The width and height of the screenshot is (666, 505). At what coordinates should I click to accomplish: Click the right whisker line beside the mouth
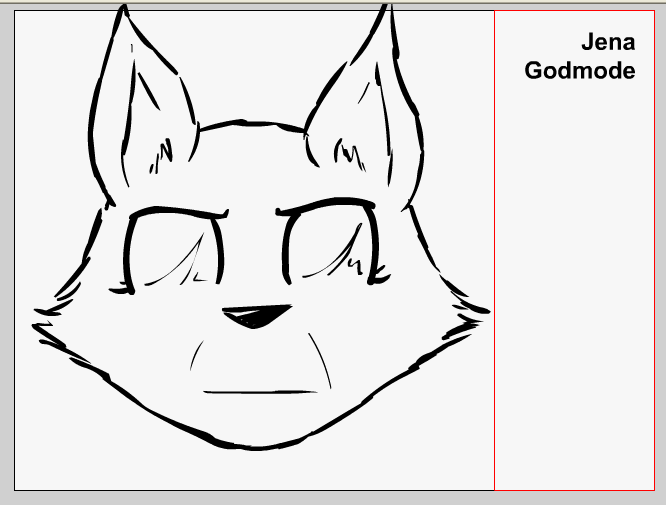coord(320,358)
